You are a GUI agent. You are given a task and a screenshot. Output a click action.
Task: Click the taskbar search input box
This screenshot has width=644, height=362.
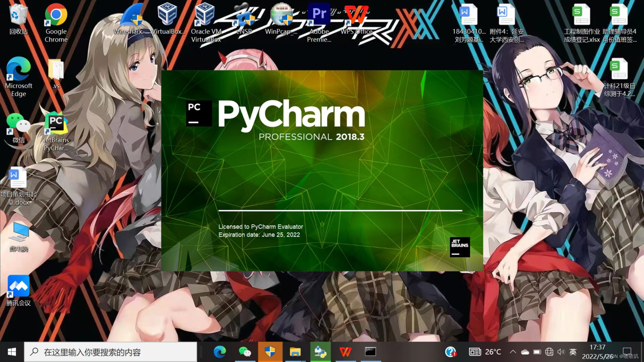111,352
